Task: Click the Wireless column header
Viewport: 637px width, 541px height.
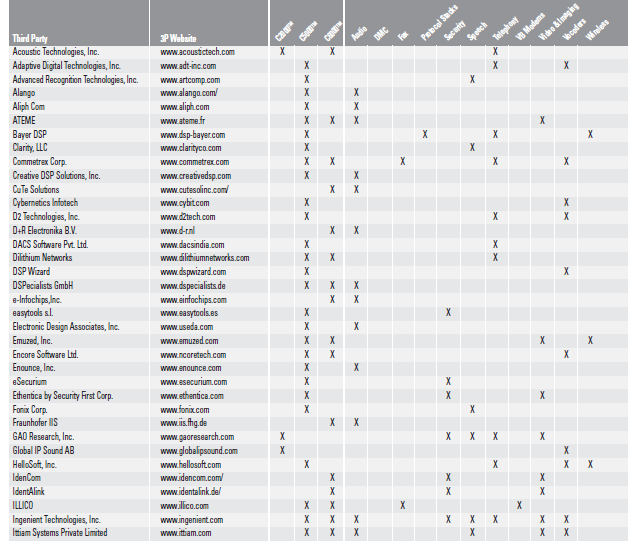Action: coord(597,30)
